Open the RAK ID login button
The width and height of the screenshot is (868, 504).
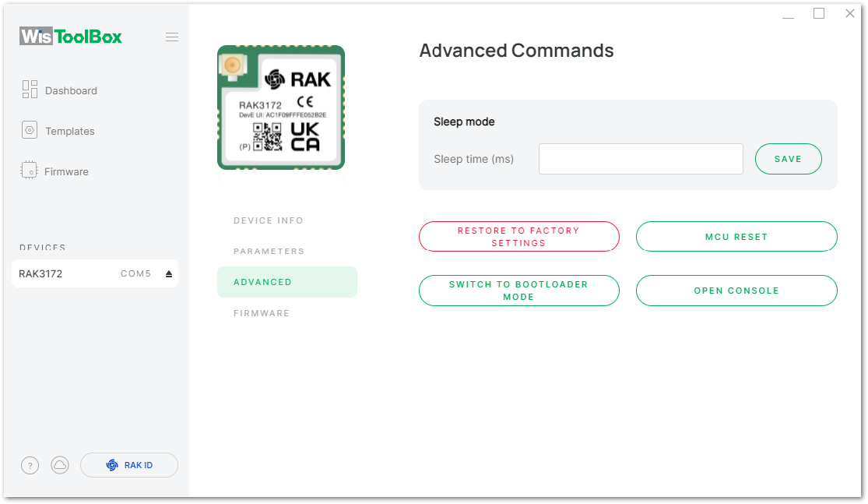[129, 465]
